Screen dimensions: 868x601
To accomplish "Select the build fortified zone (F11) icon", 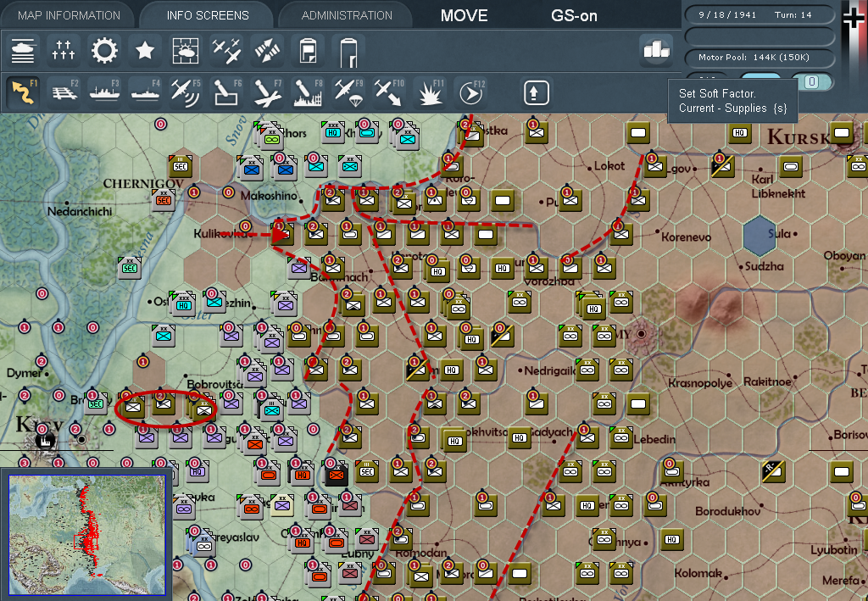I will (x=431, y=92).
